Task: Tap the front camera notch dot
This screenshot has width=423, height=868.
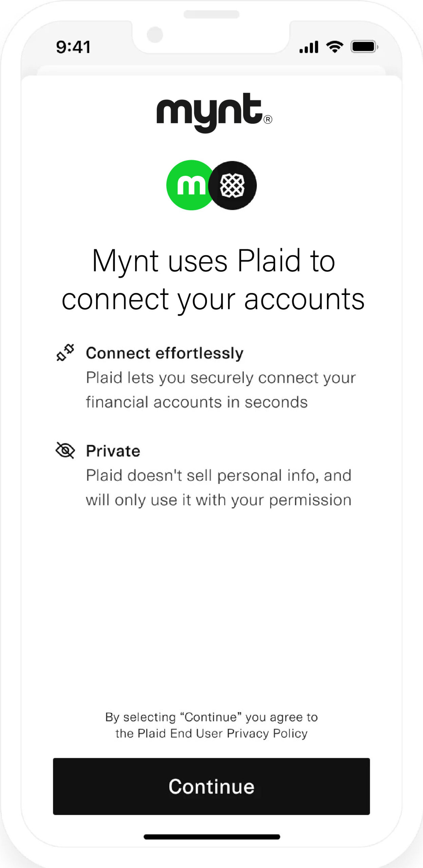Action: 155,35
